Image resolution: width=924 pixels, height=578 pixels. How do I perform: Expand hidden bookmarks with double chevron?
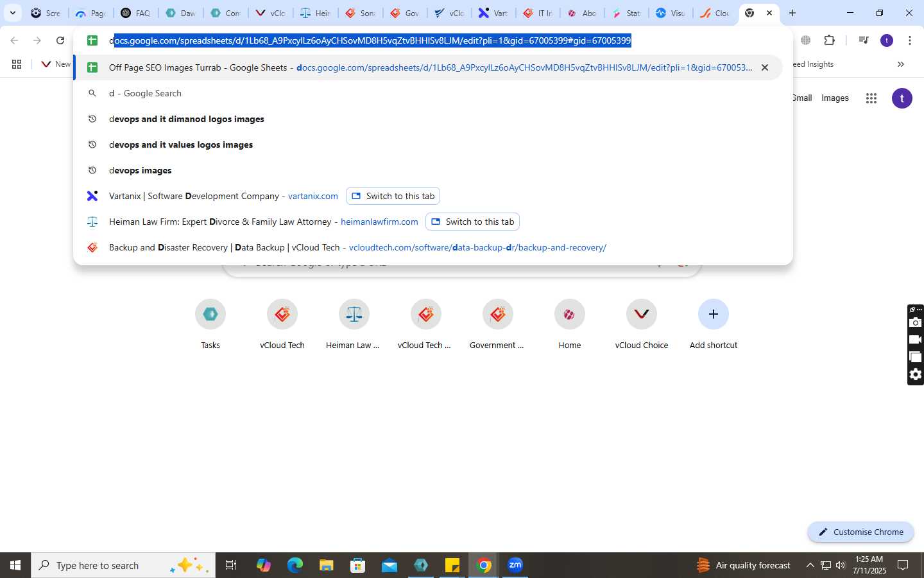(x=901, y=64)
